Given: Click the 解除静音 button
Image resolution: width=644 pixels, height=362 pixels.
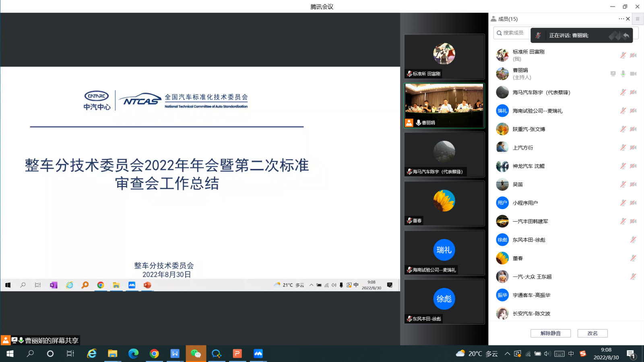Looking at the screenshot, I should pyautogui.click(x=551, y=333).
